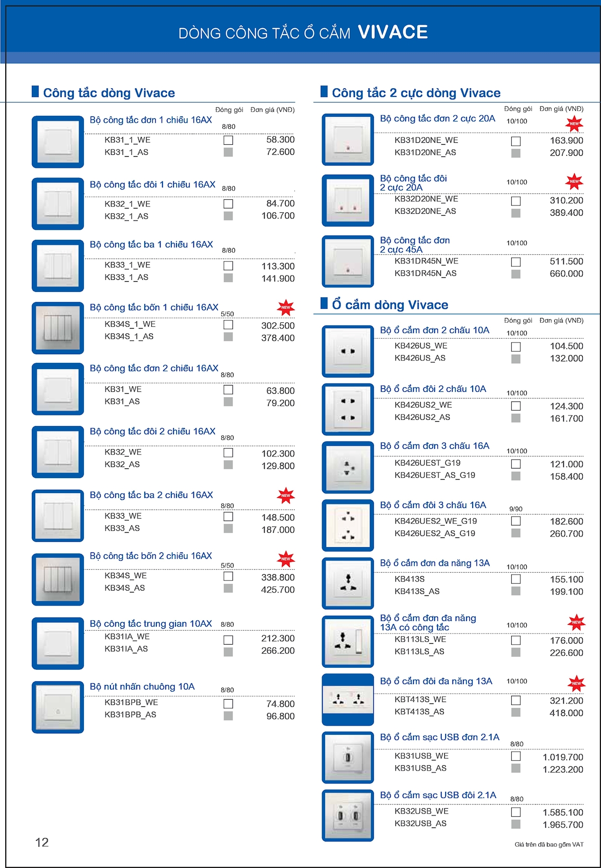Click the page number 12
The width and height of the screenshot is (601, 868).
pyautogui.click(x=42, y=842)
